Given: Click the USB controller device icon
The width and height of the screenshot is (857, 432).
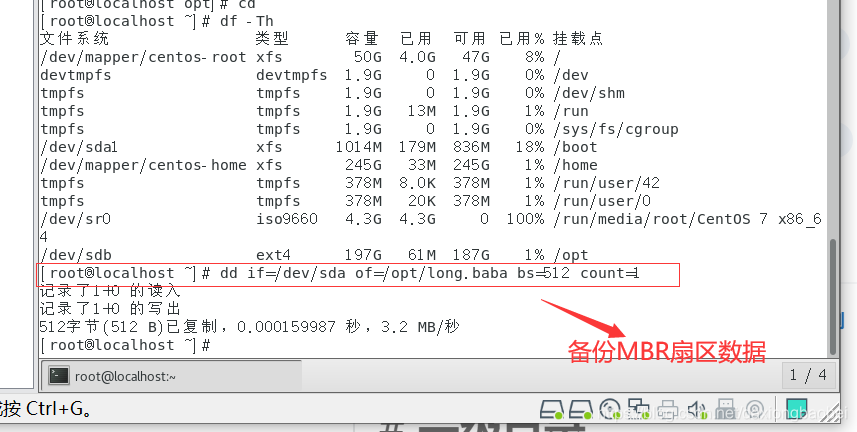Looking at the screenshot, I should [725, 409].
